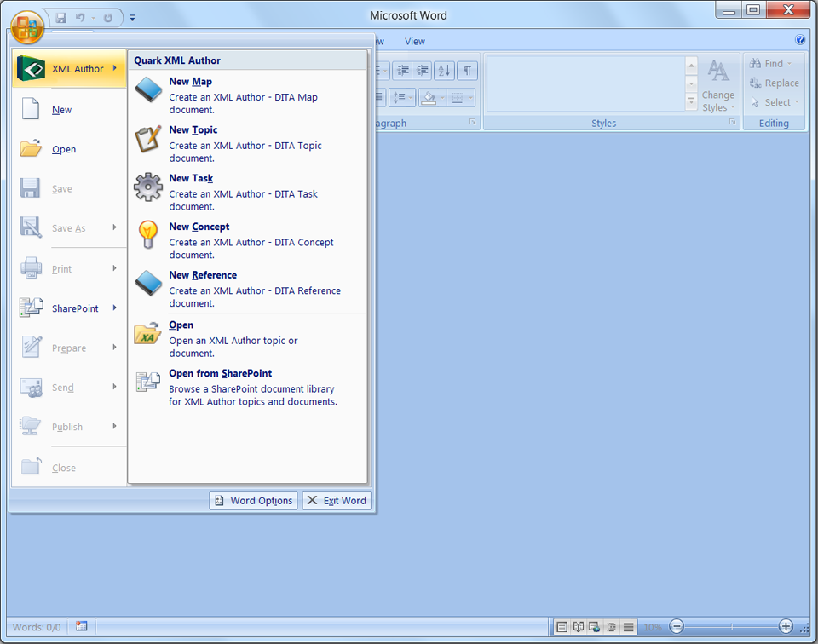Viewport: 818px width, 644px height.
Task: Click the Undo icon in Quick Access toolbar
Action: [x=80, y=18]
